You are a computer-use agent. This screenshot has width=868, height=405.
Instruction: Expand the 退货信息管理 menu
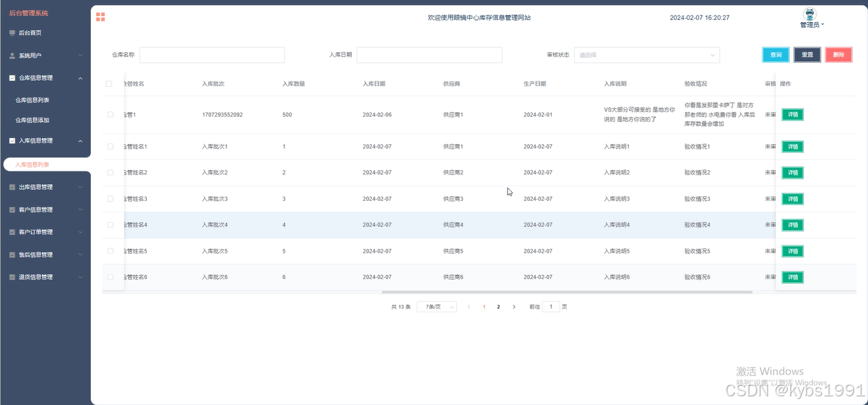click(x=81, y=277)
